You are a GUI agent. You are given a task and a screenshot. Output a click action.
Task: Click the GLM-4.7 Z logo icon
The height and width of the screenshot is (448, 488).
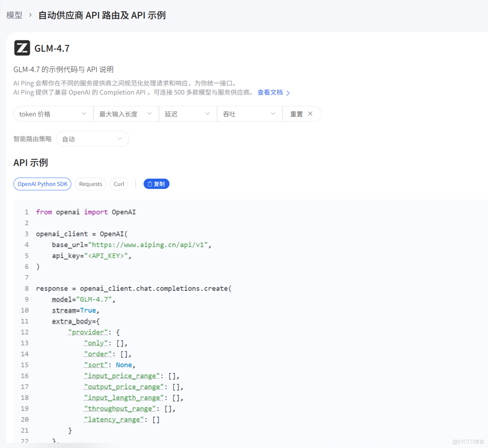[x=21, y=47]
